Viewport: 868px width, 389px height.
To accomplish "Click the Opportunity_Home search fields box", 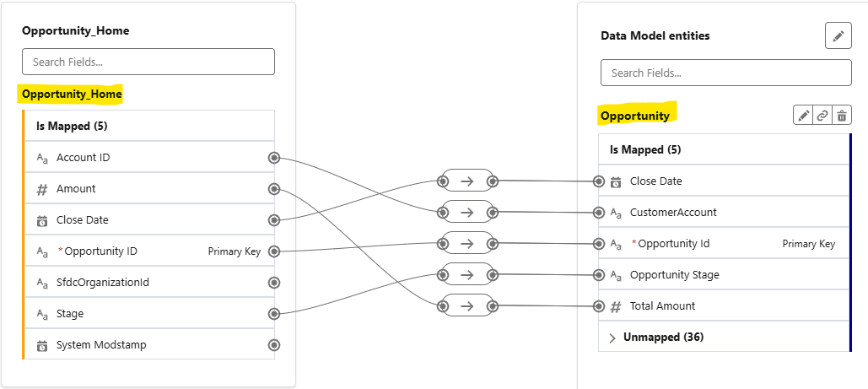I will coord(148,62).
